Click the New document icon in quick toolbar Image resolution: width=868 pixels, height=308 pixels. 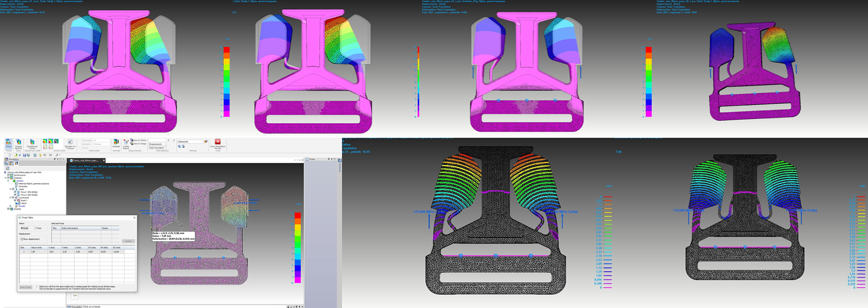[9, 155]
